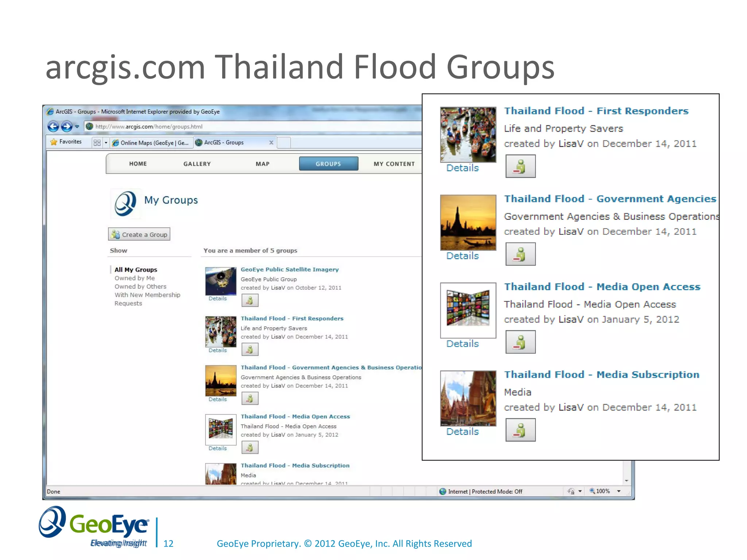Open Details under First Responders in enlarged panel
This screenshot has height=560, width=747.
point(462,168)
